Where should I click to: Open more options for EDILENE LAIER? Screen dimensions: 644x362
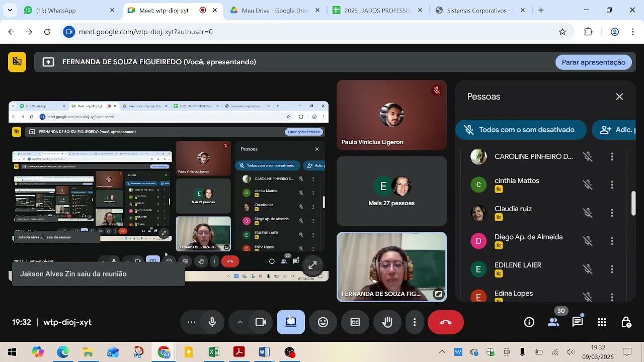point(612,269)
